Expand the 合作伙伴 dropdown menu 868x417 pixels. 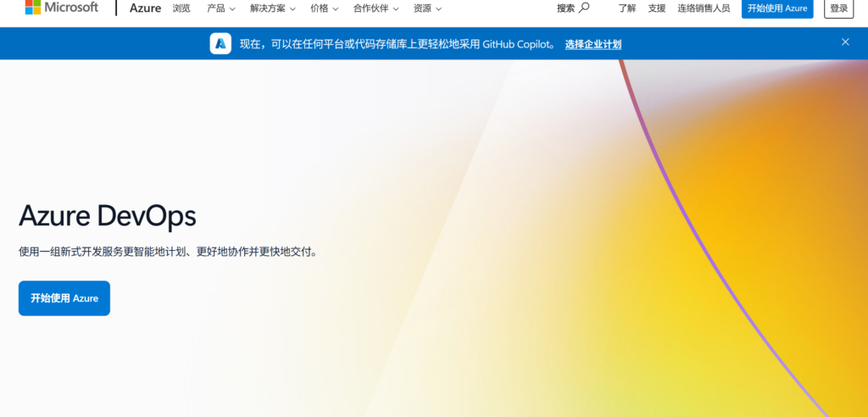(x=376, y=8)
